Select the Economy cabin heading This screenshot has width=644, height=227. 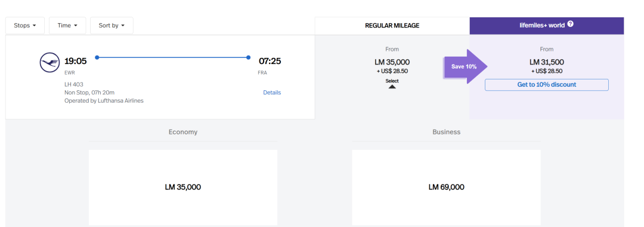pos(183,132)
